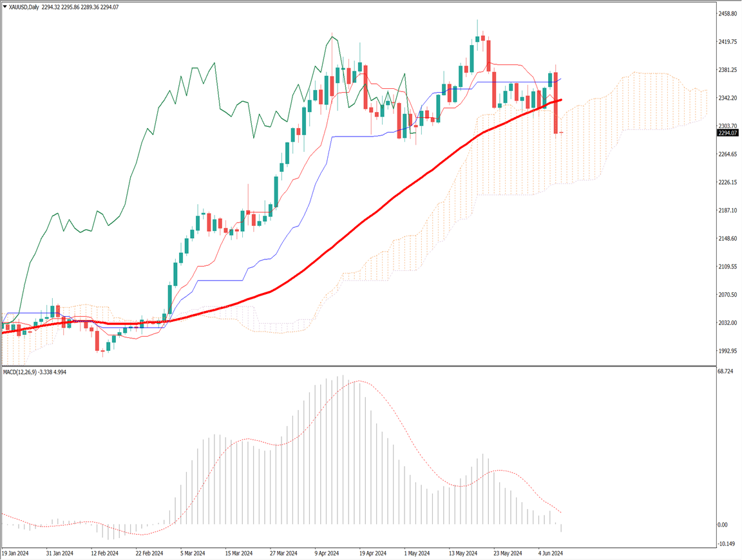Select the current price label 2294.07
742x560 pixels.
(x=728, y=133)
